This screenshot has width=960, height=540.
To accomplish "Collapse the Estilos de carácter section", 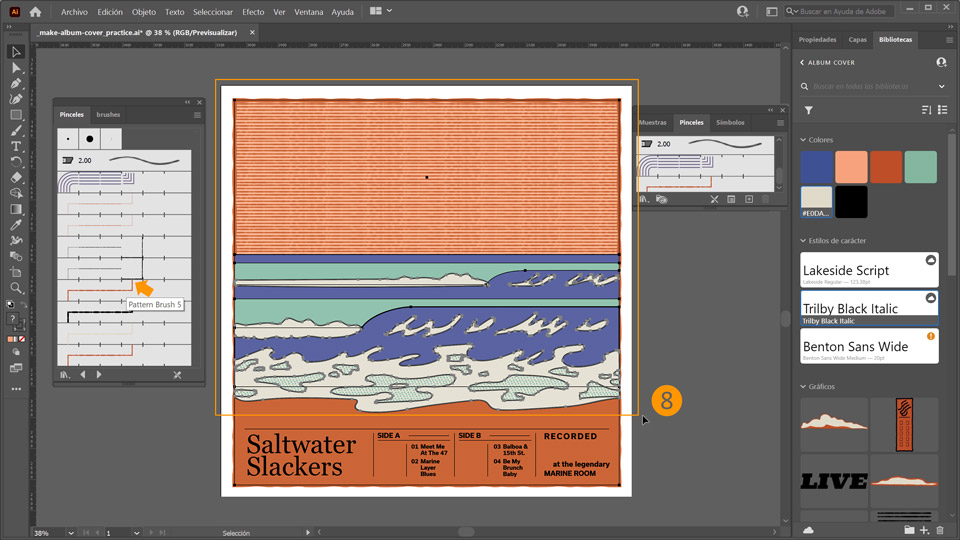I will [803, 241].
